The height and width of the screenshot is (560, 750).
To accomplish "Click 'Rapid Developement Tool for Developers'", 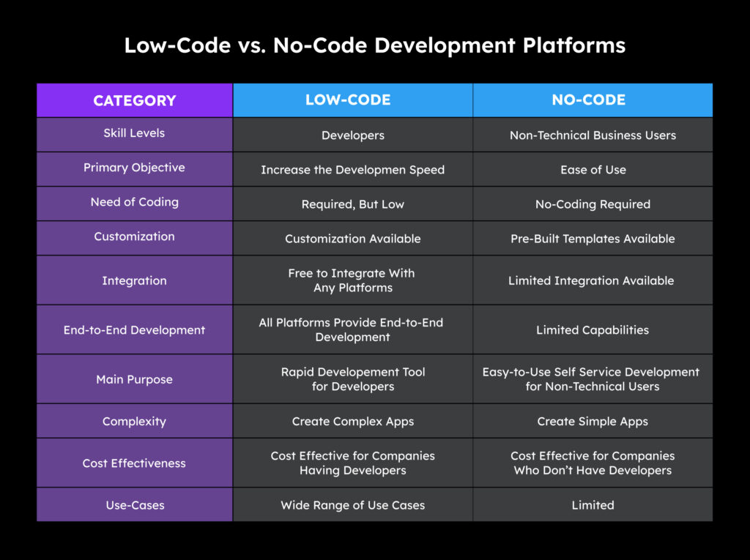I will 353,379.
